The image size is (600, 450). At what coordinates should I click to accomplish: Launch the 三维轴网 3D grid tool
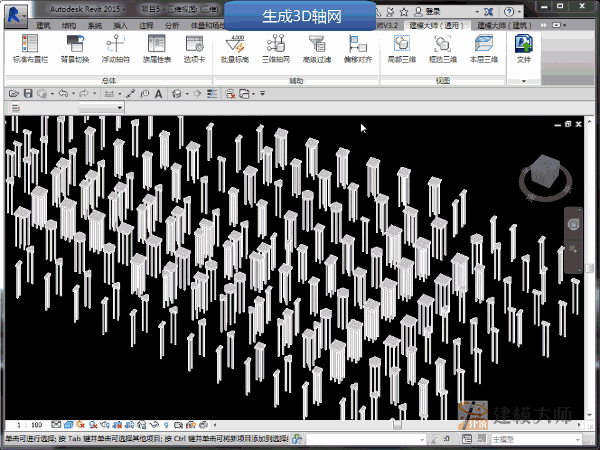coord(276,49)
